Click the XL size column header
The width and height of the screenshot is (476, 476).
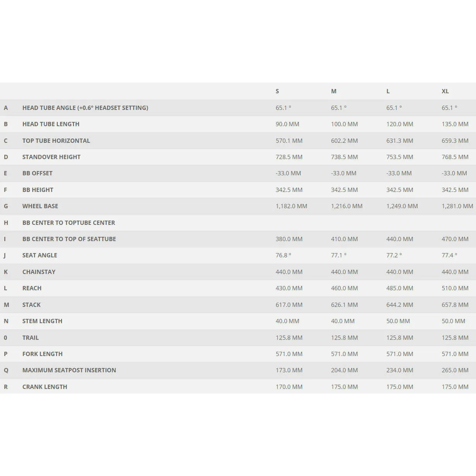[445, 91]
